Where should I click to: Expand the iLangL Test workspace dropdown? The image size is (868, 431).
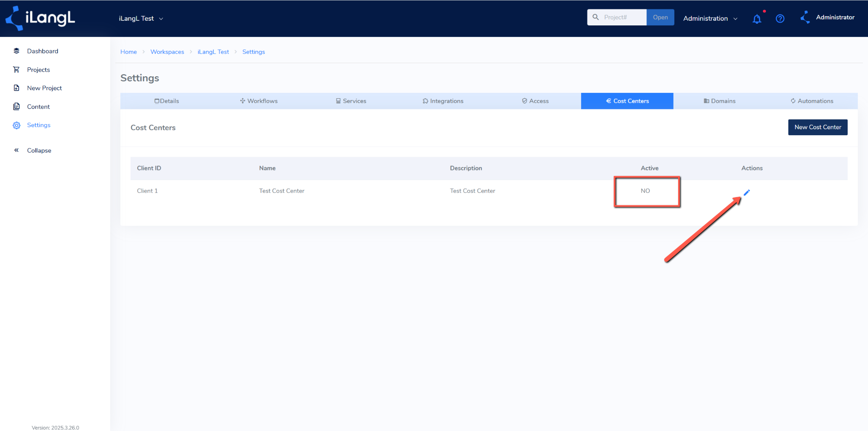(x=141, y=19)
